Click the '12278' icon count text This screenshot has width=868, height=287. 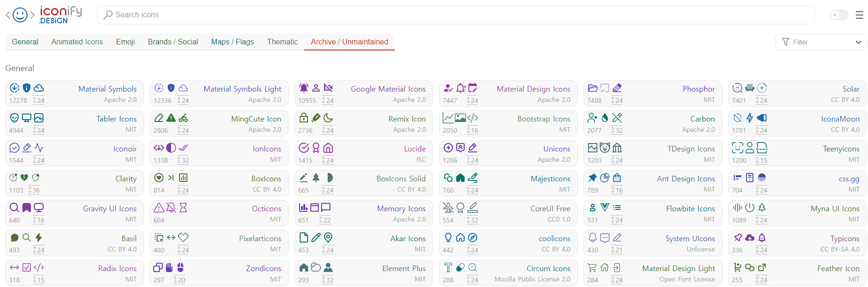tap(18, 100)
